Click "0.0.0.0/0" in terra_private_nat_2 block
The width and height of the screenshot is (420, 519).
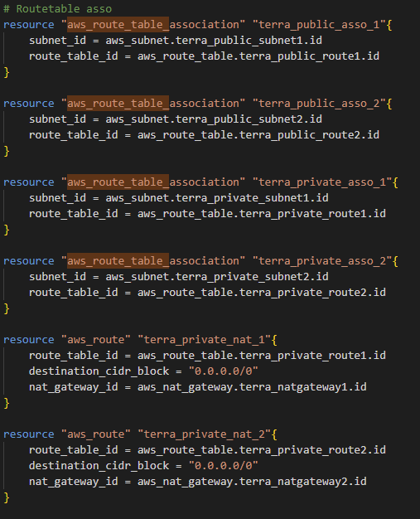(x=223, y=466)
